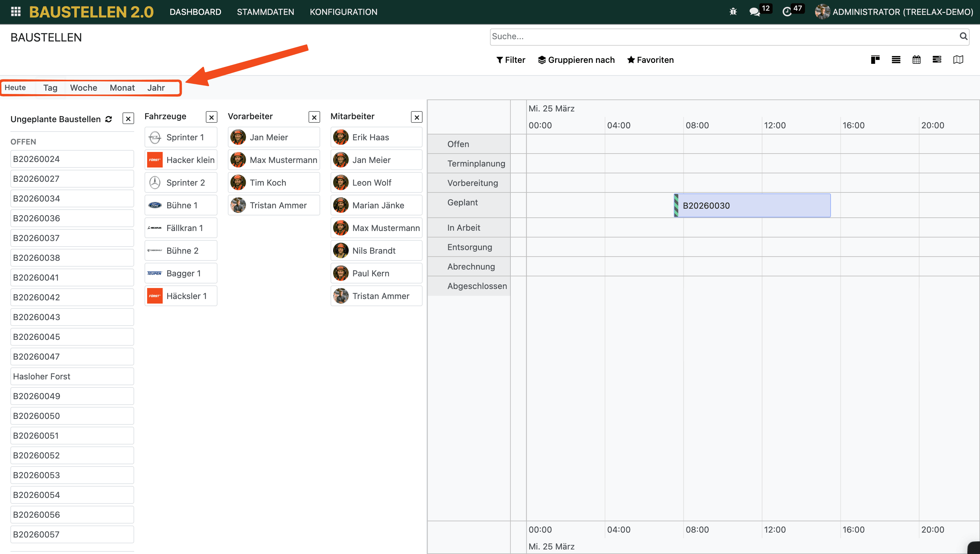This screenshot has width=980, height=554.
Task: Click the bug debug icon
Action: coord(733,12)
